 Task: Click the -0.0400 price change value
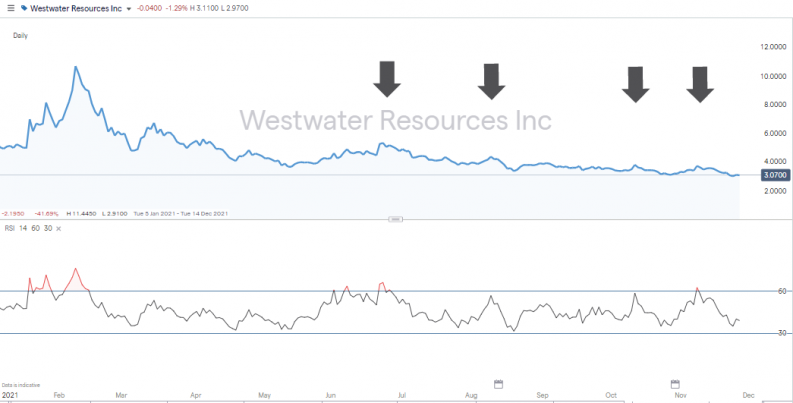tap(149, 9)
